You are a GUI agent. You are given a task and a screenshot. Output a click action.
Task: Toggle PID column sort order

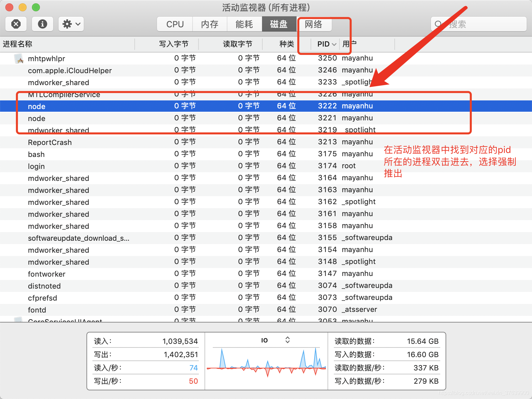tap(325, 44)
